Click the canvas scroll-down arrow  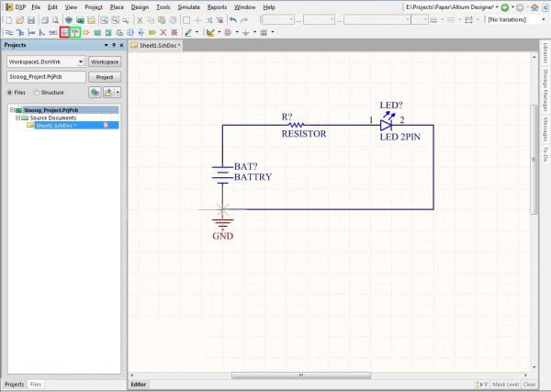click(x=534, y=367)
